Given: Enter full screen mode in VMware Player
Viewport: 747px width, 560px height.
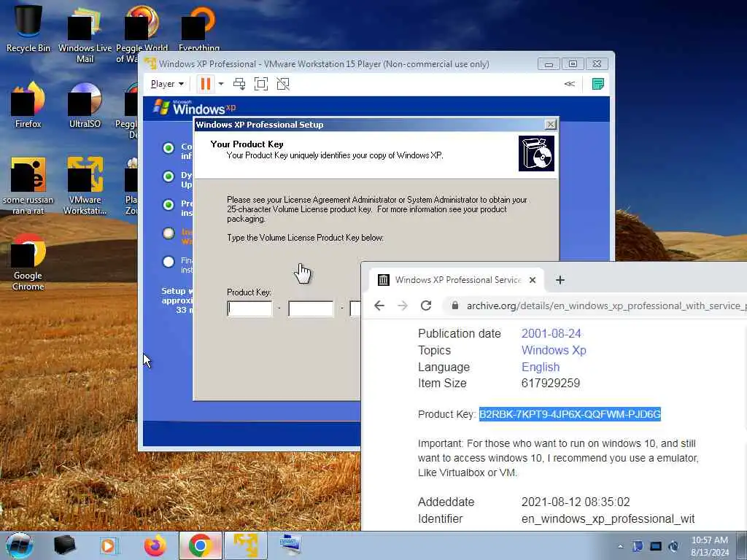Looking at the screenshot, I should click(x=261, y=85).
